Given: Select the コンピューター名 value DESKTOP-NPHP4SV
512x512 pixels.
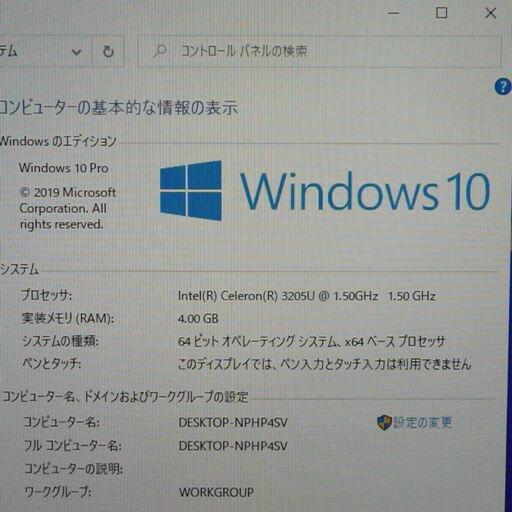Looking at the screenshot, I should 233,423.
